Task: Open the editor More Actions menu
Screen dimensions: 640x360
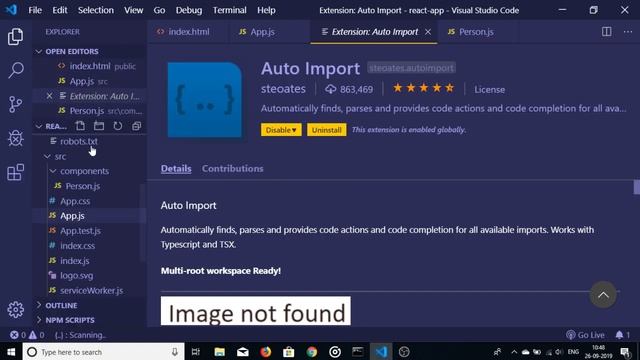Action: point(628,31)
